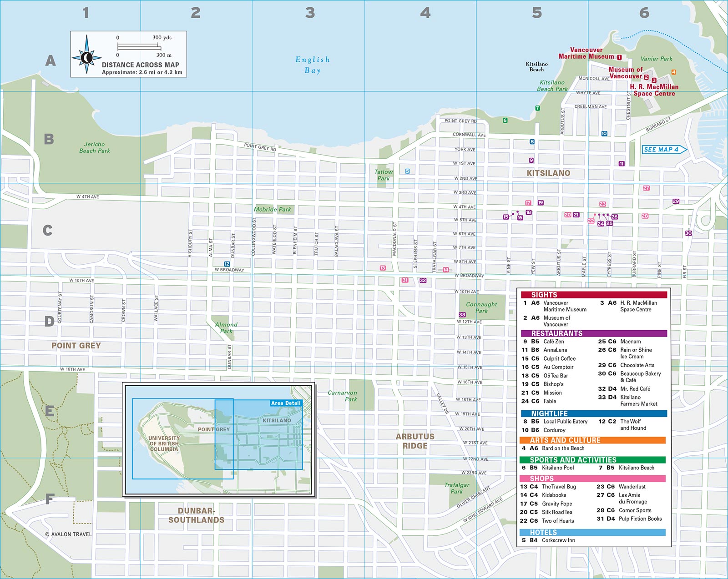Click pink marker 17 above W 4th Ave
Image resolution: width=728 pixels, height=579 pixels.
pos(528,203)
